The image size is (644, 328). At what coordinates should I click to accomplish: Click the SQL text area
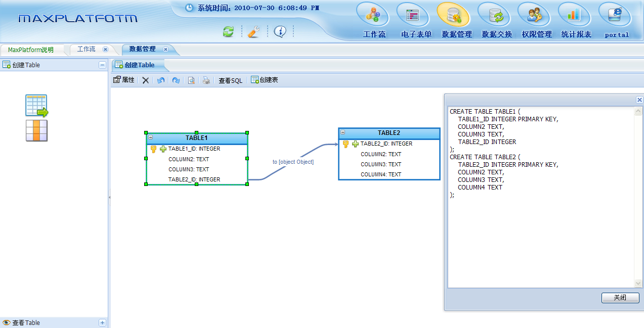coord(541,198)
